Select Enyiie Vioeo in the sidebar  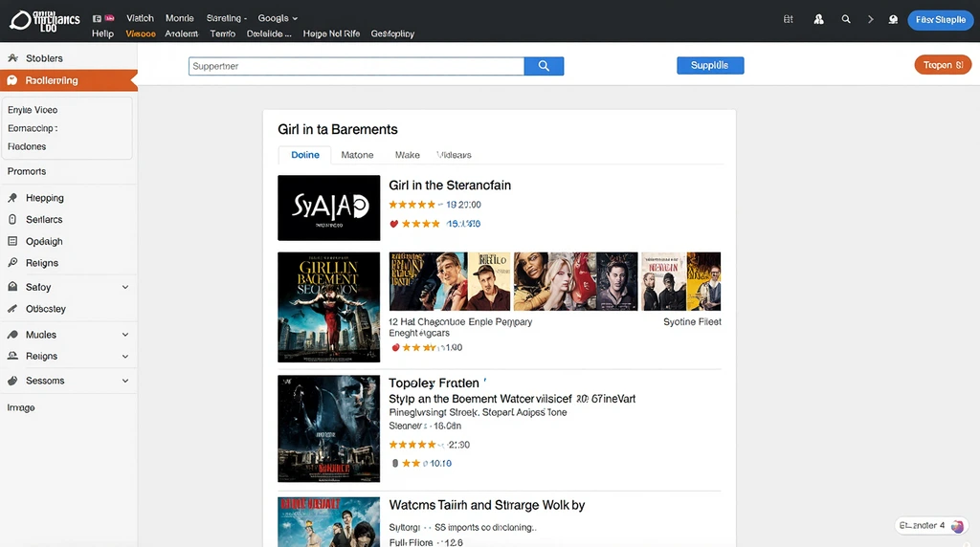(x=33, y=110)
